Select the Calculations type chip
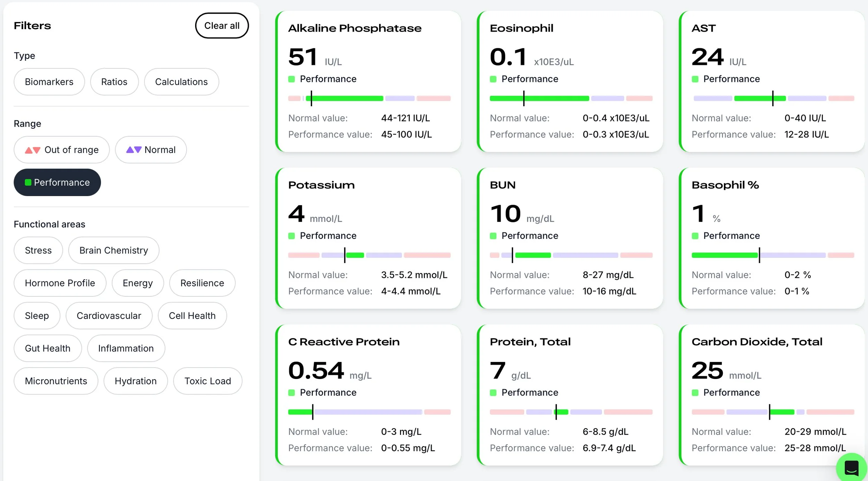Screen dimensions: 868x481 pyautogui.click(x=181, y=82)
